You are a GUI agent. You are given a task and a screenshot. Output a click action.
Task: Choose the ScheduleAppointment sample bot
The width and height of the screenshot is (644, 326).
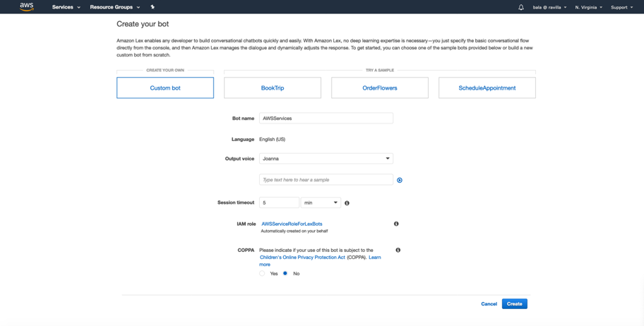[x=487, y=88]
